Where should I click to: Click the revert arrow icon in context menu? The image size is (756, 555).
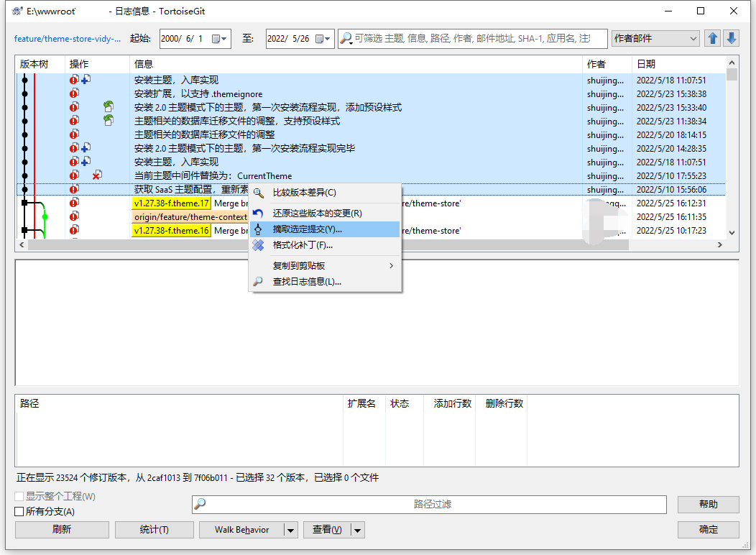(x=258, y=214)
